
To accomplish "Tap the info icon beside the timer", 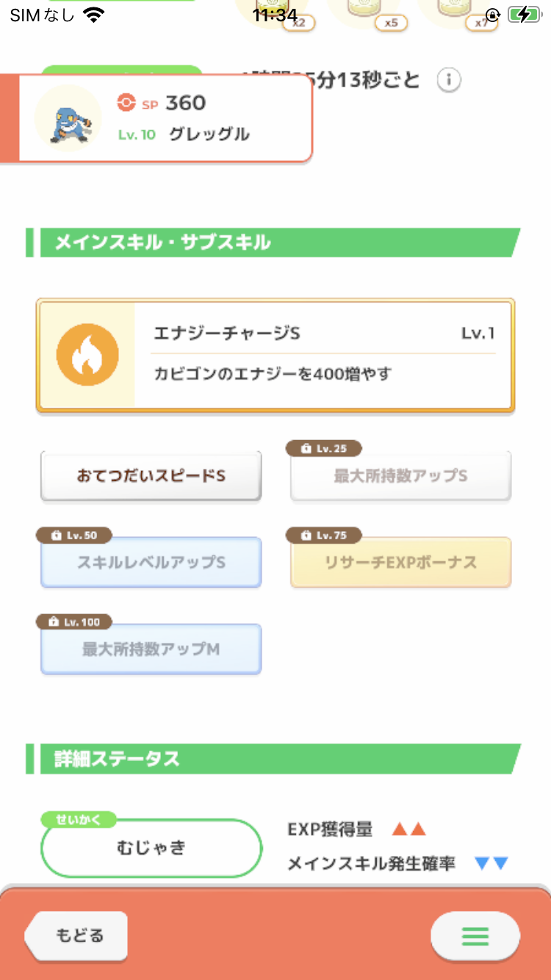I will tap(449, 80).
